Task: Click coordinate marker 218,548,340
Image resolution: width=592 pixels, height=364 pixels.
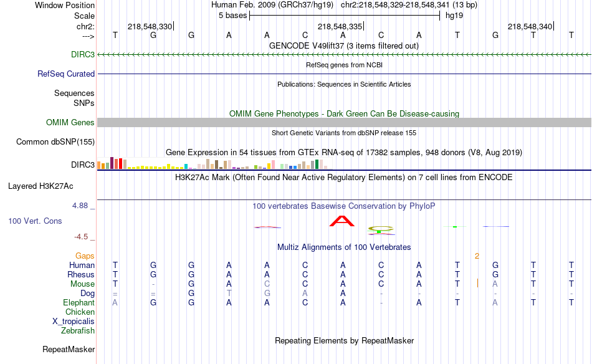Action: [530, 26]
